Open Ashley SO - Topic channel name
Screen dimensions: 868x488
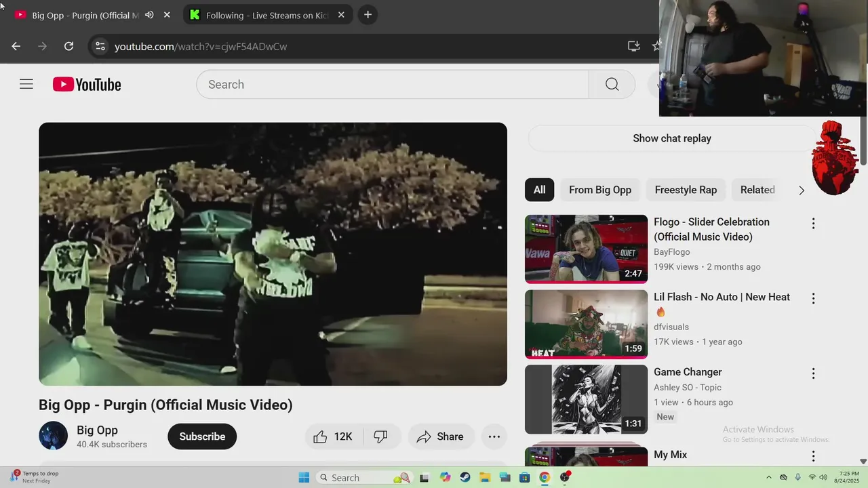click(x=688, y=387)
